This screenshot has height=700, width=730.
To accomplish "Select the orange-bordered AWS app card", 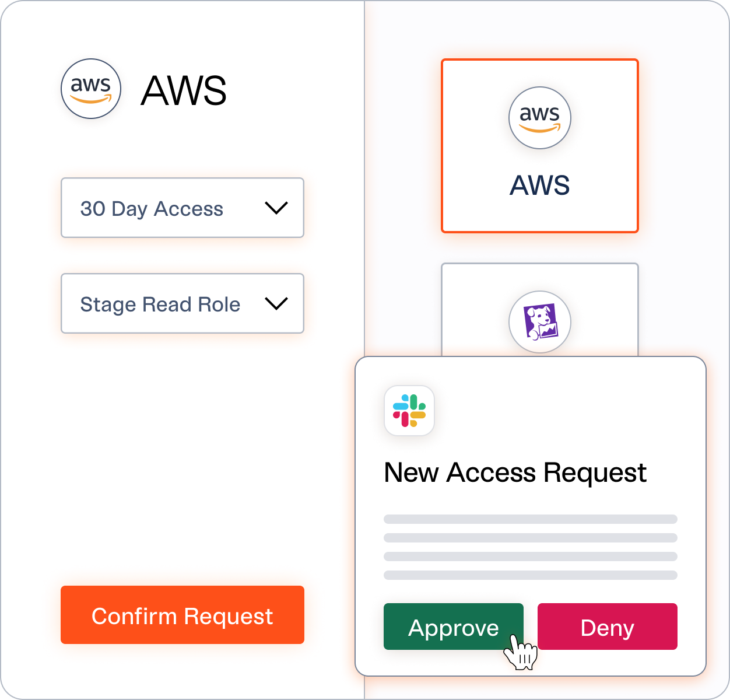I will (x=540, y=146).
